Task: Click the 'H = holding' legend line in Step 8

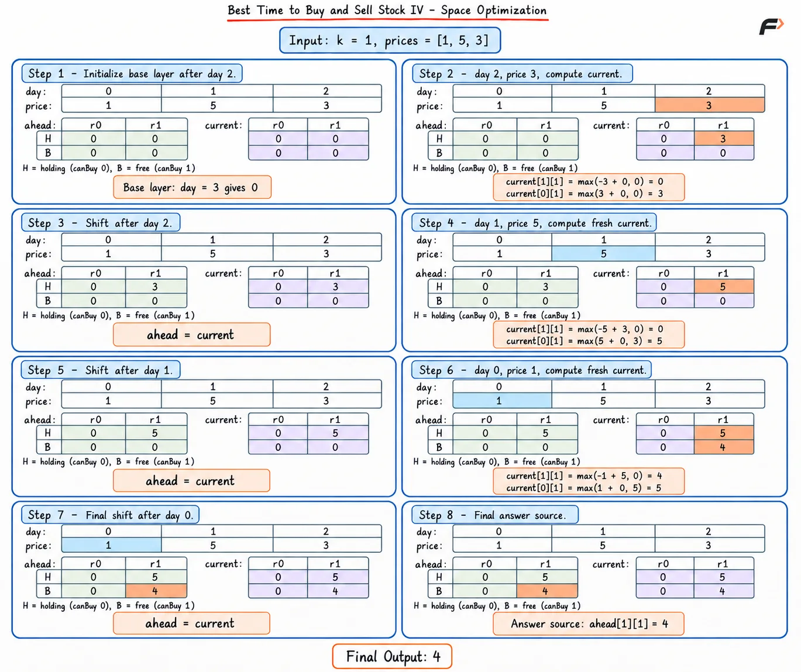Action: pos(497,606)
